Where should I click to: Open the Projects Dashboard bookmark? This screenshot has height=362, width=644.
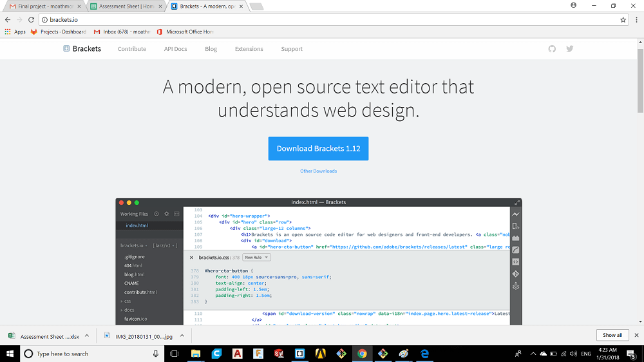[x=59, y=32]
